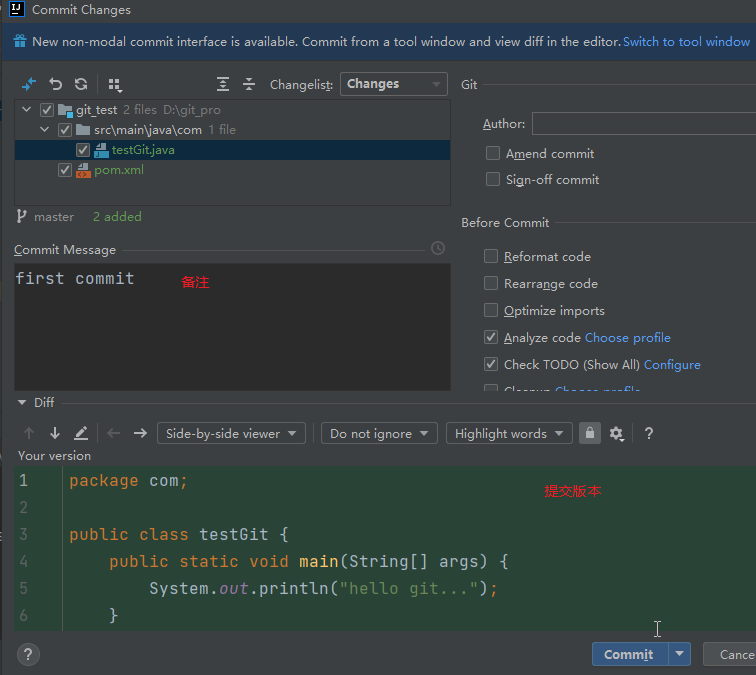Click the pom.xml file type icon

click(83, 170)
